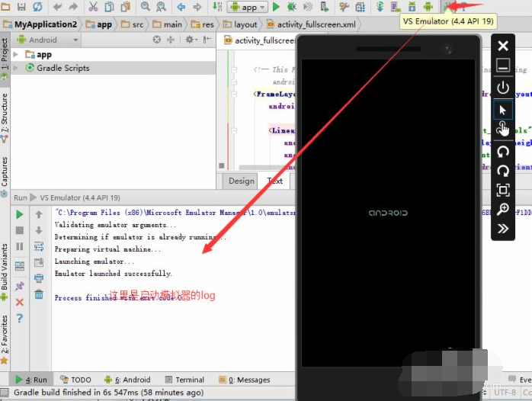532x401 pixels.
Task: Click the emulator zoom magnifier icon
Action: pyautogui.click(x=503, y=209)
